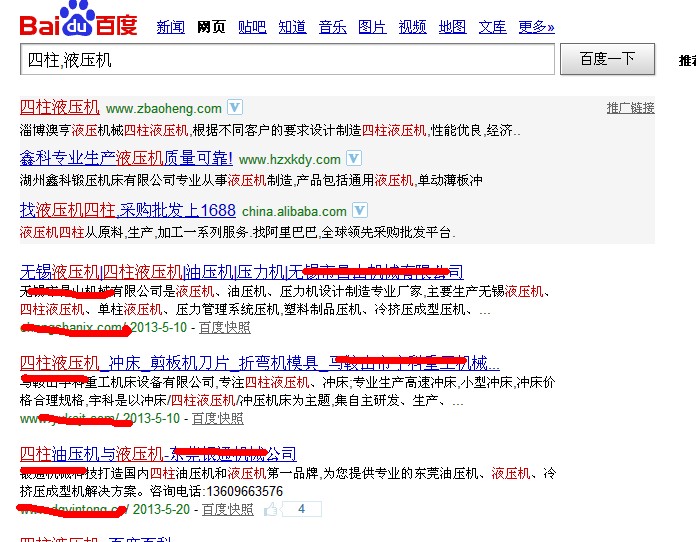Image resolution: width=696 pixels, height=542 pixels.
Task: Go to the 地图 tab
Action: coord(452,27)
